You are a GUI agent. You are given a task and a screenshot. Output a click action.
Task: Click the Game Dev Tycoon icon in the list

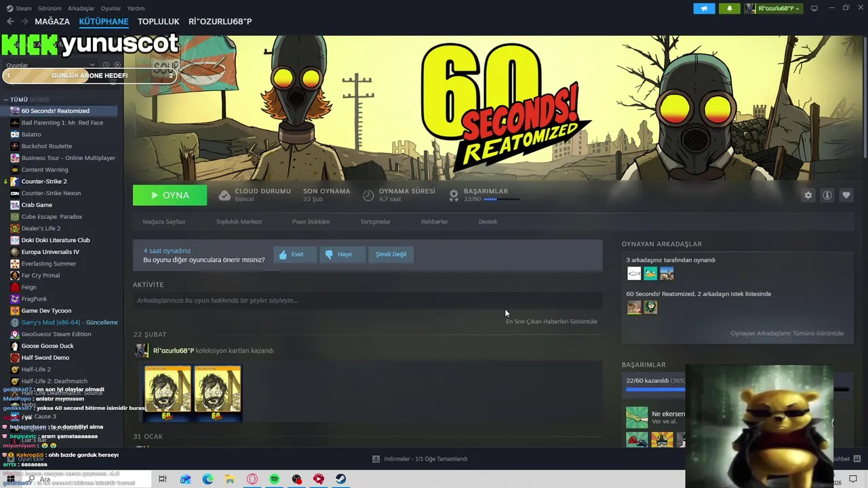tap(15, 310)
